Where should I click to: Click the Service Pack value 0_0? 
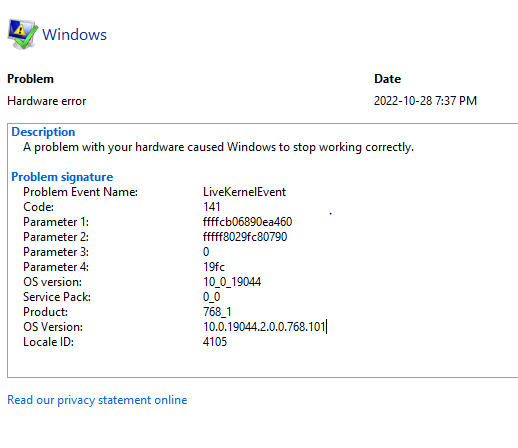click(212, 297)
